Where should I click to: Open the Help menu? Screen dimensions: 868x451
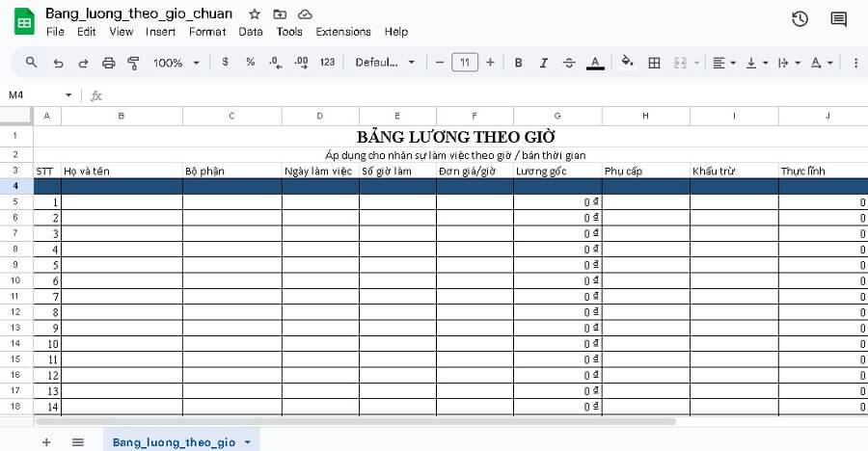click(396, 32)
